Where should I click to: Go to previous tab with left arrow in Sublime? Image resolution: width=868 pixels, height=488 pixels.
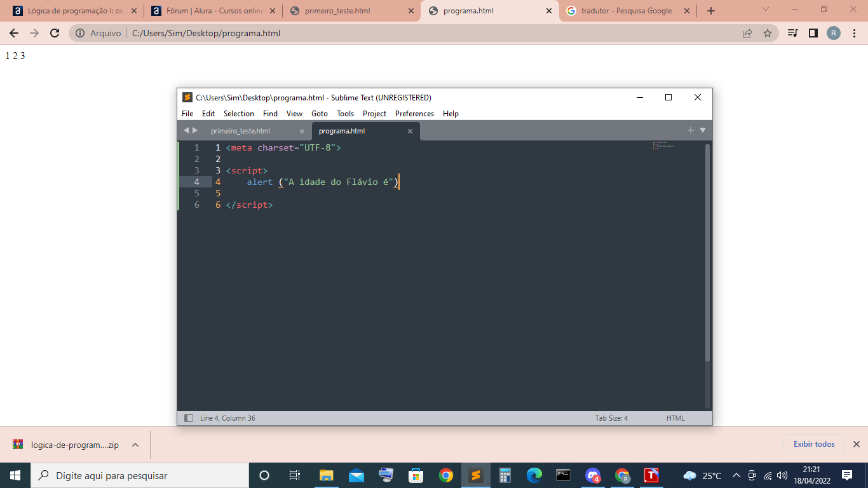(x=186, y=130)
